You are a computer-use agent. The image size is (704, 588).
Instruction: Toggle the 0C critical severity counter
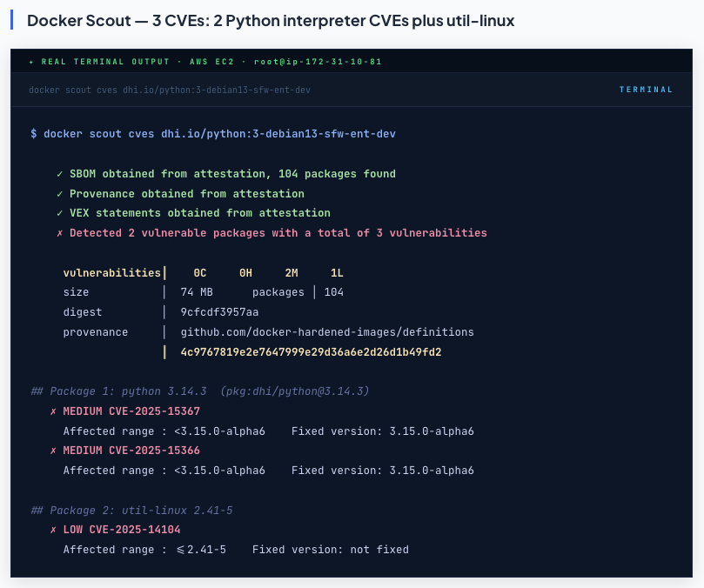[x=198, y=272]
